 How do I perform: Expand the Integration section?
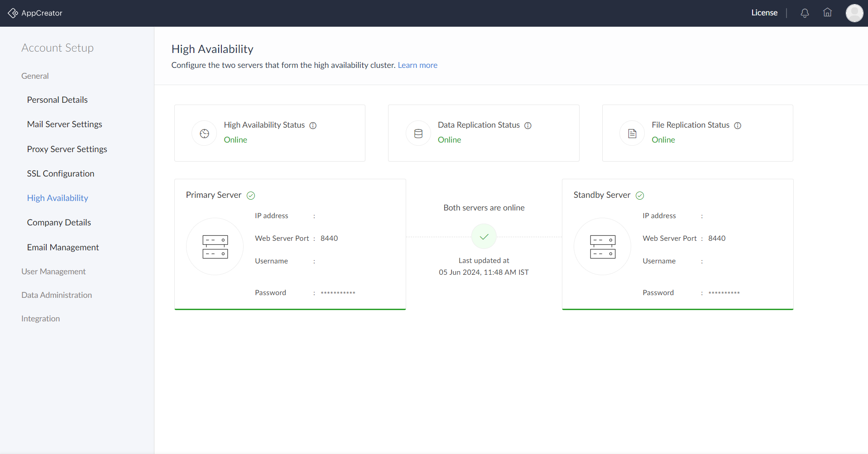(41, 319)
